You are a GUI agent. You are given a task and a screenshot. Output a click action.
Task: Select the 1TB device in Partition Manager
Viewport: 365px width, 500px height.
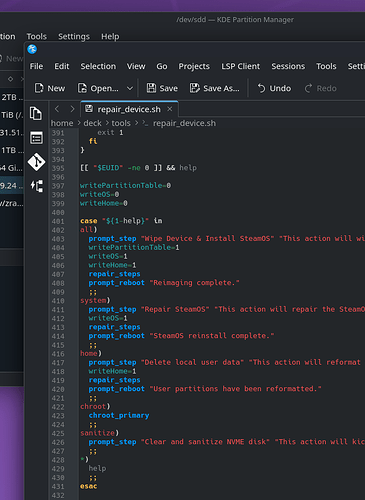pos(12,150)
